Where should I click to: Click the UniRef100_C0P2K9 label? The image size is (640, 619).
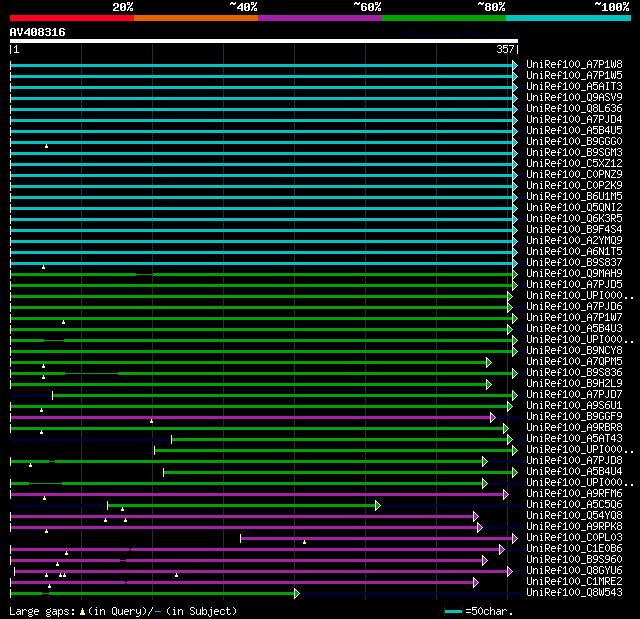[574, 186]
